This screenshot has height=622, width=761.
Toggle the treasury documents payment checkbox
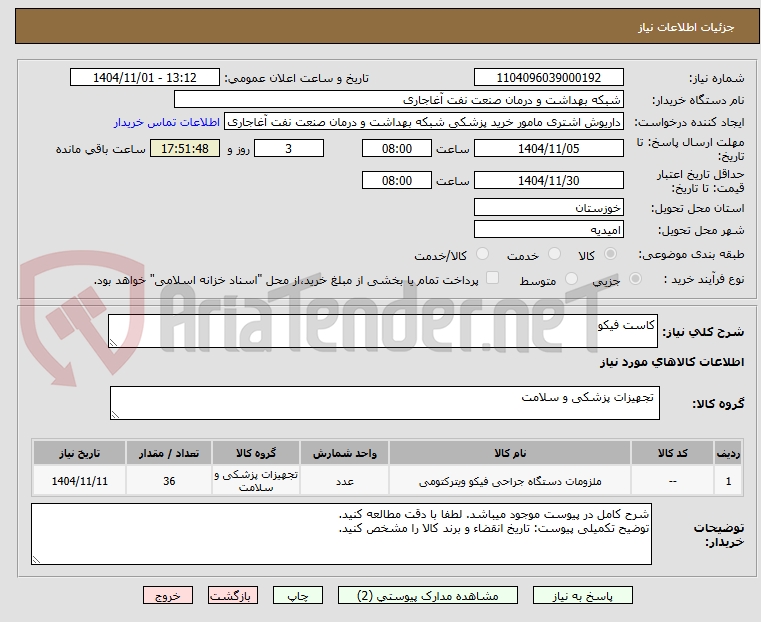(492, 278)
